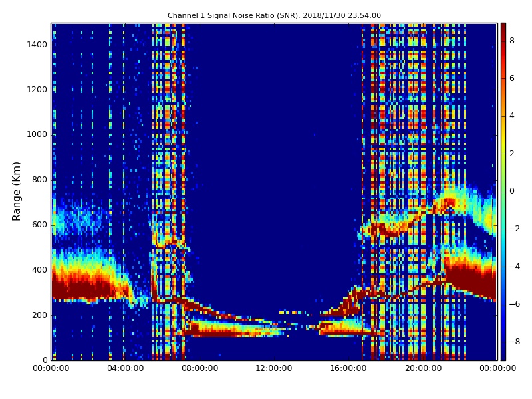The width and height of the screenshot is (532, 399).
Task: Click the 400 range tick label
Action: click(x=39, y=270)
